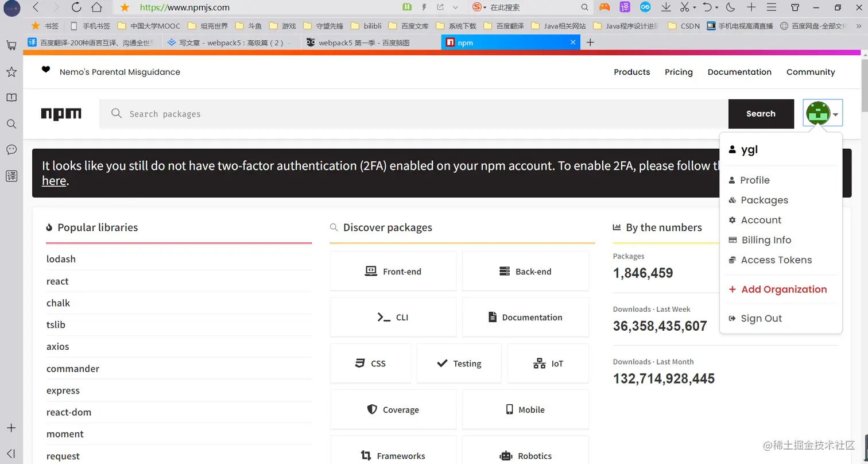Switch to the webpack5 第一季 百度脑图 tab

coord(370,42)
